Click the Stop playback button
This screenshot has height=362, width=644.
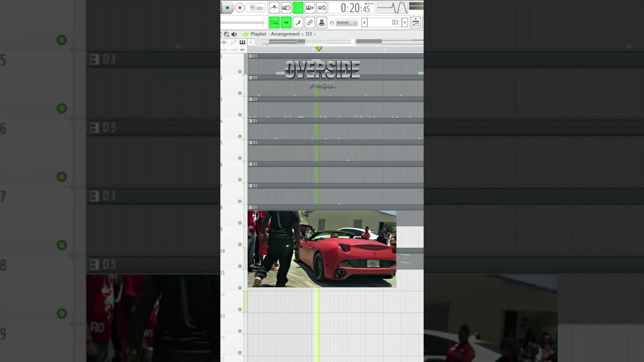[227, 8]
